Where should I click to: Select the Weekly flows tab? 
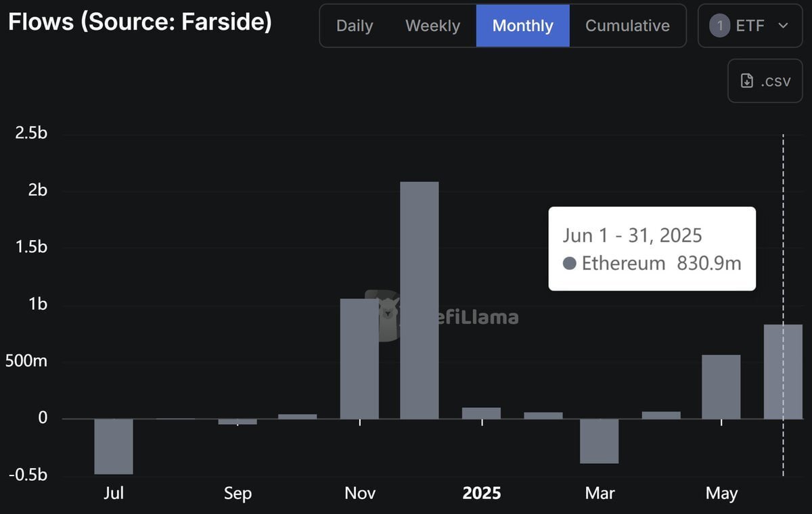coord(432,26)
